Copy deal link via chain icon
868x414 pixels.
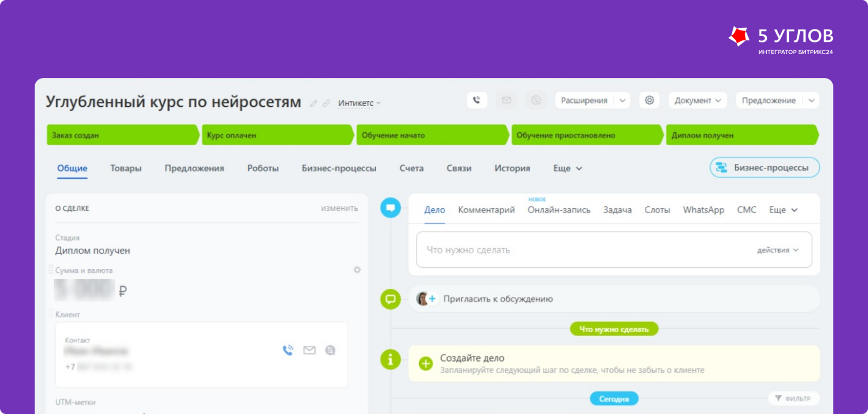coord(326,103)
